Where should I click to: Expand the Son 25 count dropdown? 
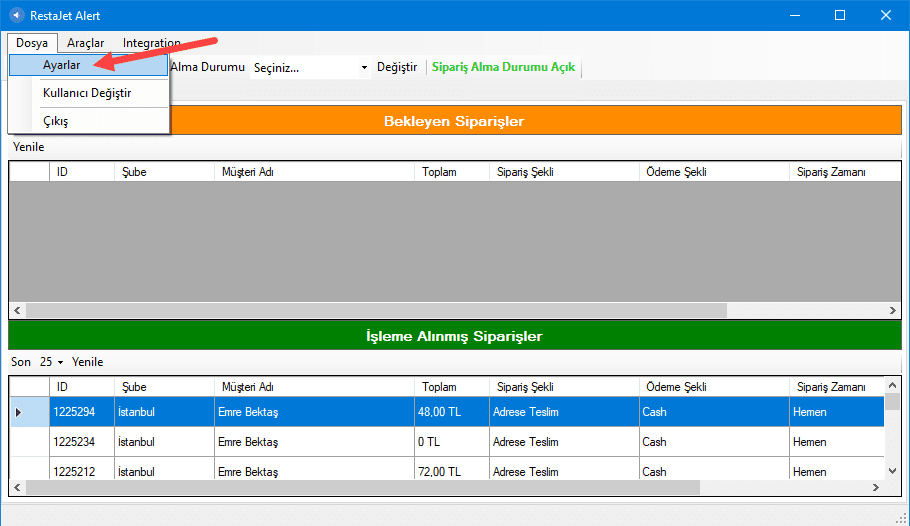[51, 362]
